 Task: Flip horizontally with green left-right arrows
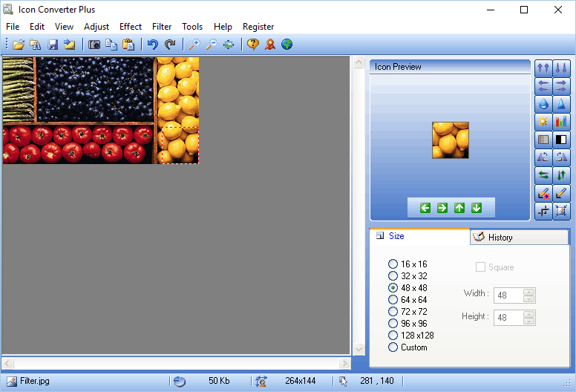click(543, 175)
